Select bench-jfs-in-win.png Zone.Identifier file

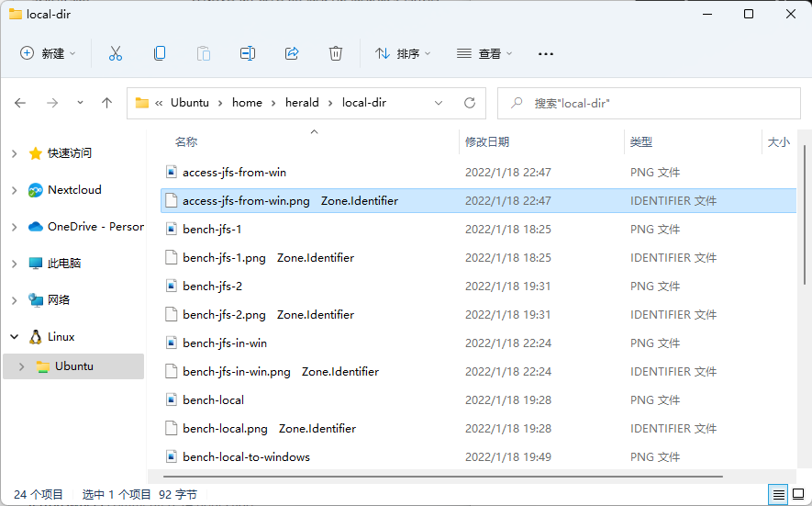click(x=479, y=372)
